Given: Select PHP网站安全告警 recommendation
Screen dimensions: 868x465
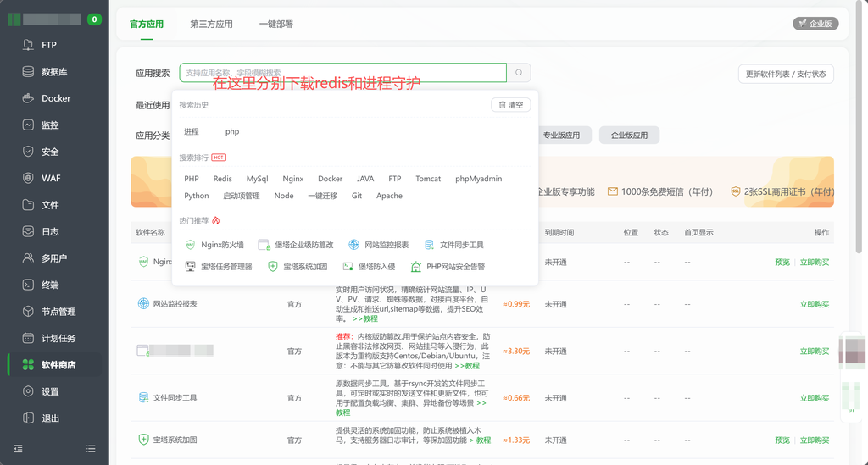Looking at the screenshot, I should [448, 267].
